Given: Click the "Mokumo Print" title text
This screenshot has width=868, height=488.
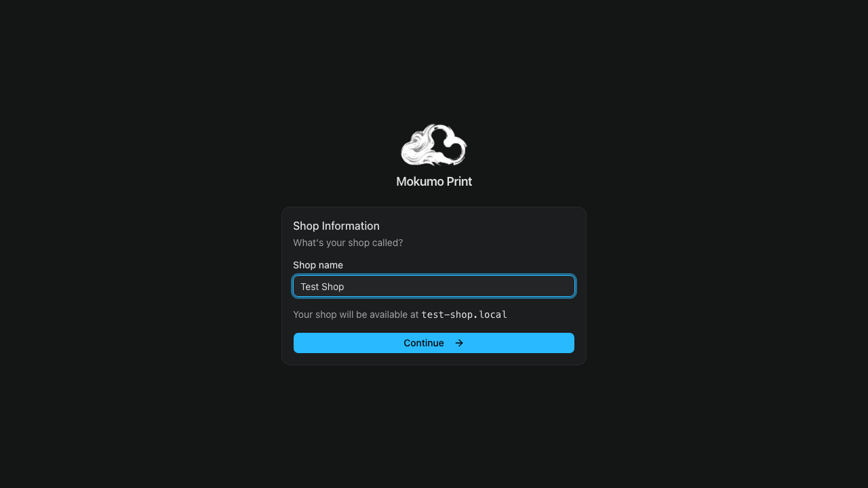Looking at the screenshot, I should click(434, 182).
